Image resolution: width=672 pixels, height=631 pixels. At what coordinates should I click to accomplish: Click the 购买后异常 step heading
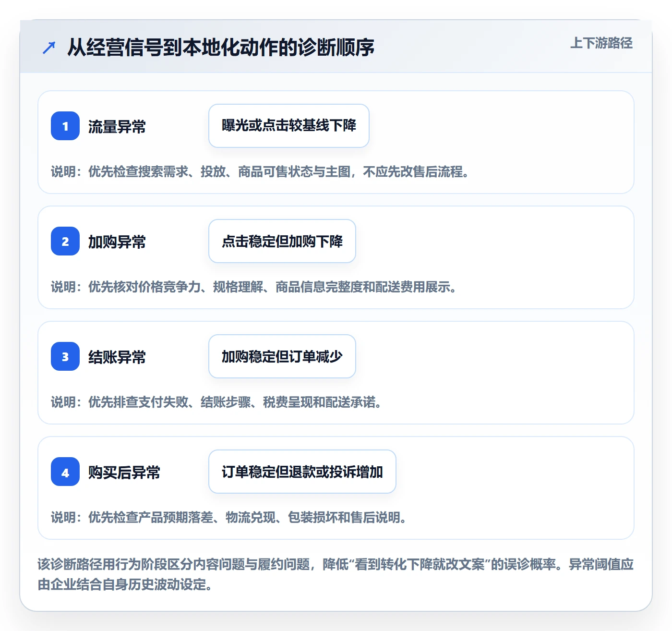[124, 473]
